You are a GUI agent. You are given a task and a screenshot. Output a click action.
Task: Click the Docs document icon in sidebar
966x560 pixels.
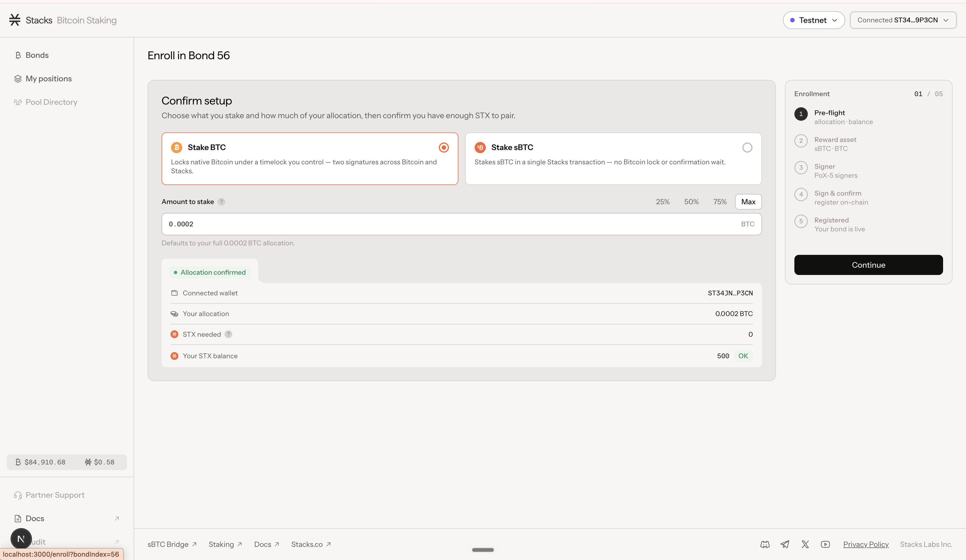[18, 519]
